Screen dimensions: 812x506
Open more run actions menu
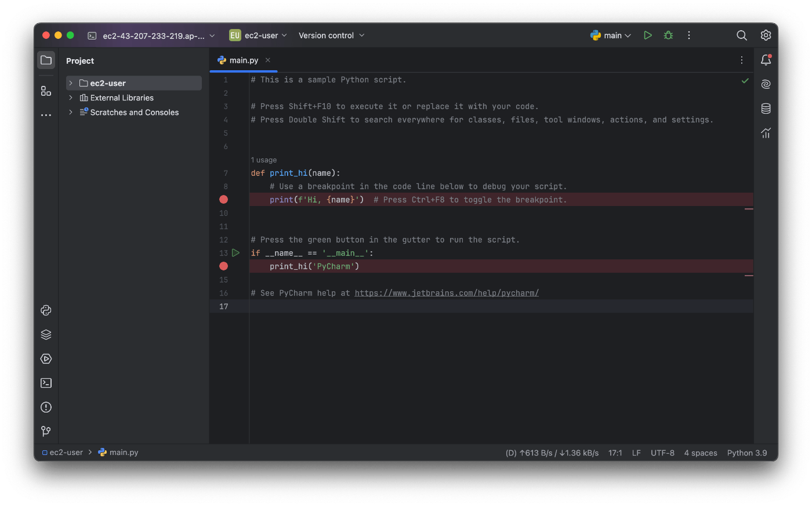click(689, 35)
